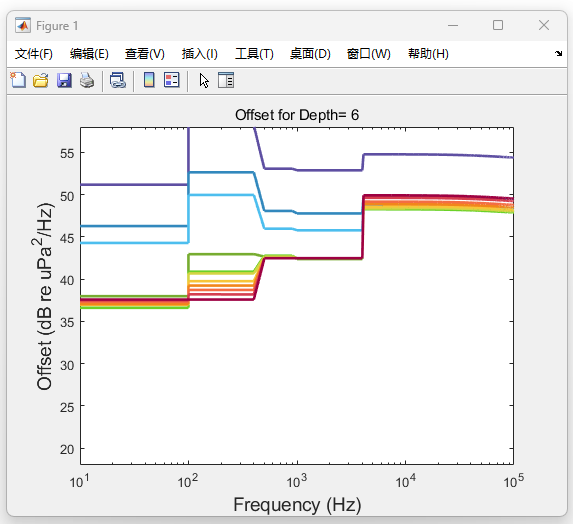This screenshot has width=573, height=524.
Task: Select the Frequency (Hz) x-axis label
Action: pyautogui.click(x=297, y=505)
